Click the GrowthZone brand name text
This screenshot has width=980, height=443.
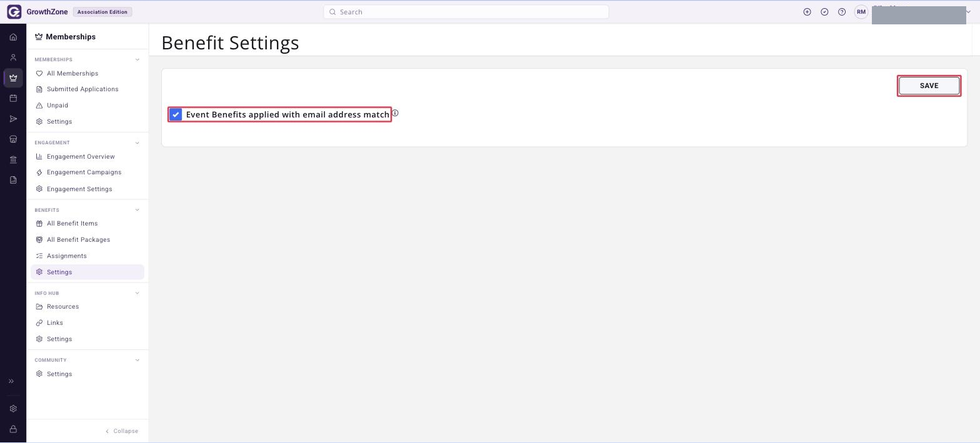pos(47,12)
